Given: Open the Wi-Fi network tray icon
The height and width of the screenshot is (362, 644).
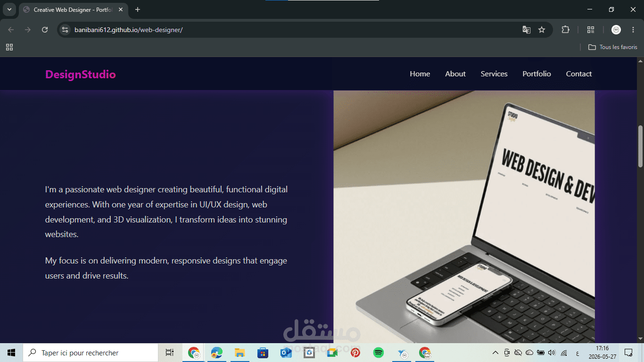Looking at the screenshot, I should tap(564, 353).
